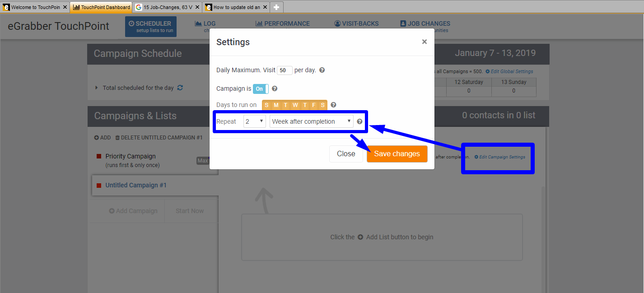The image size is (644, 293).
Task: Open help icon beside Daily Maximum setting
Action: coord(322,70)
